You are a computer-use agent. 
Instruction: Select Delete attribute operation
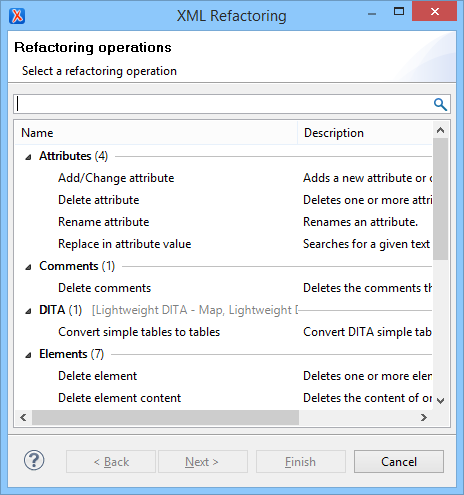98,200
